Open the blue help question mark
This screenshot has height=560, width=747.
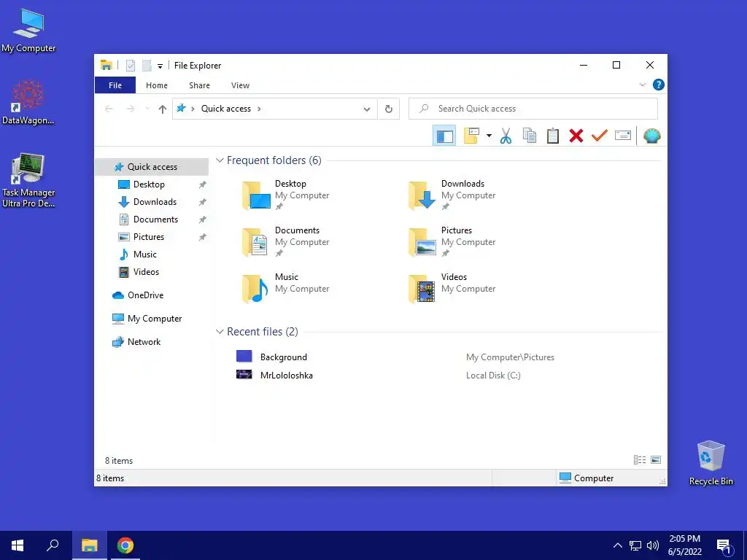click(659, 85)
